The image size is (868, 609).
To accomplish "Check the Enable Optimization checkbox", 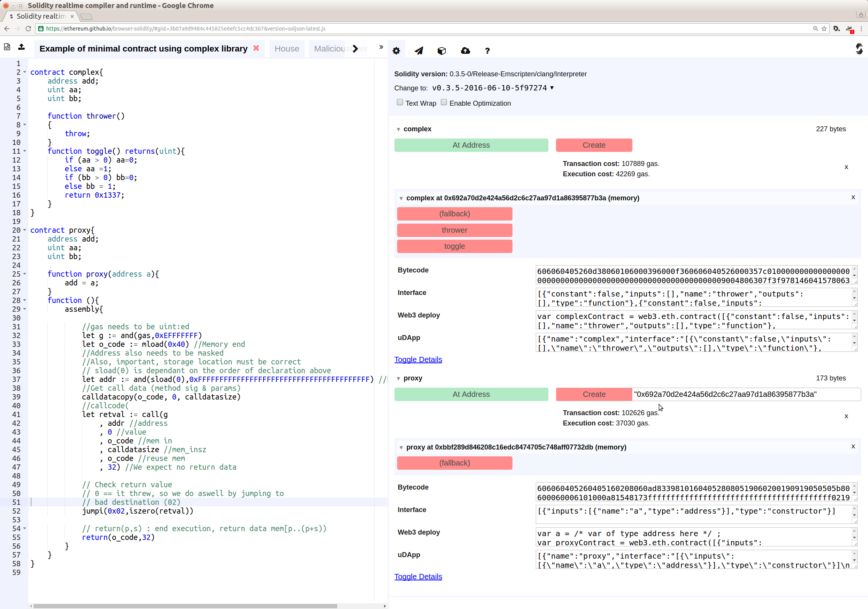I will pos(444,102).
